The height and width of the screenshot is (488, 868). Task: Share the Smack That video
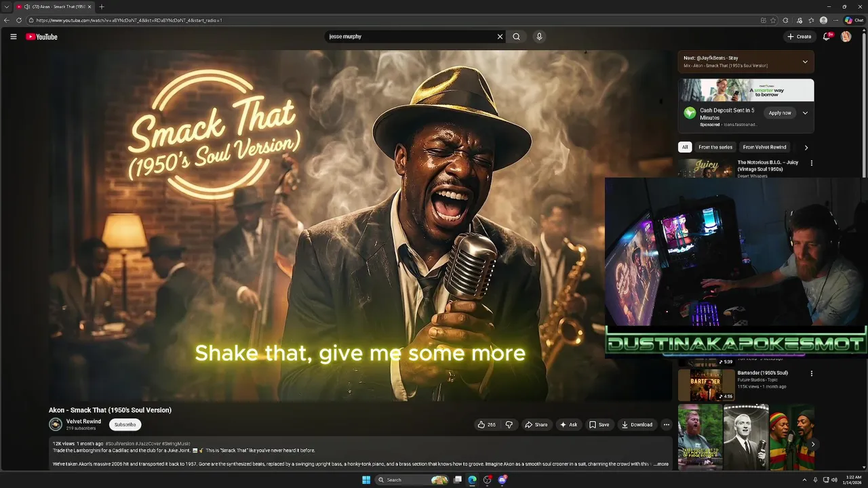[x=536, y=425]
